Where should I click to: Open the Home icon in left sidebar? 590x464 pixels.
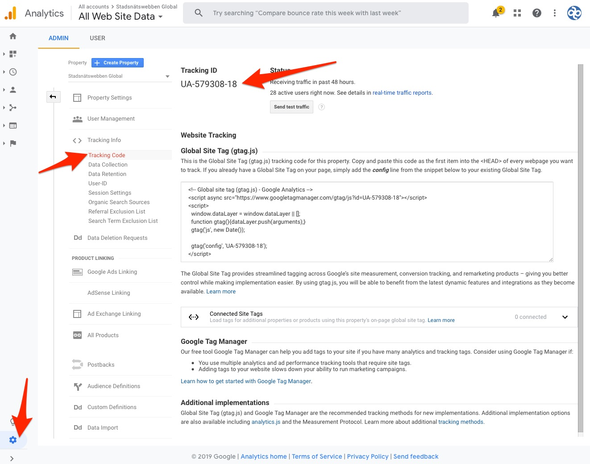(13, 36)
